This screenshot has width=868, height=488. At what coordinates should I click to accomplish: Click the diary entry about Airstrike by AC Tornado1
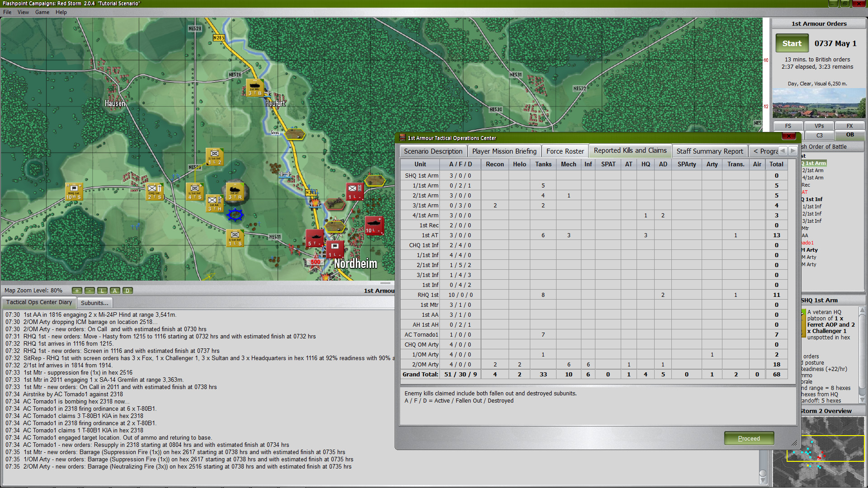(64, 394)
